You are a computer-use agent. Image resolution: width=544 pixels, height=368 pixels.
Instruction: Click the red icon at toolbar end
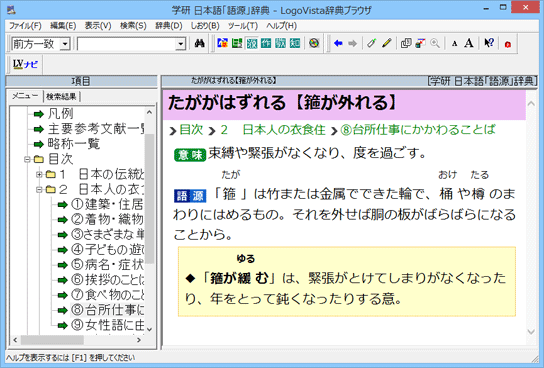(x=508, y=44)
